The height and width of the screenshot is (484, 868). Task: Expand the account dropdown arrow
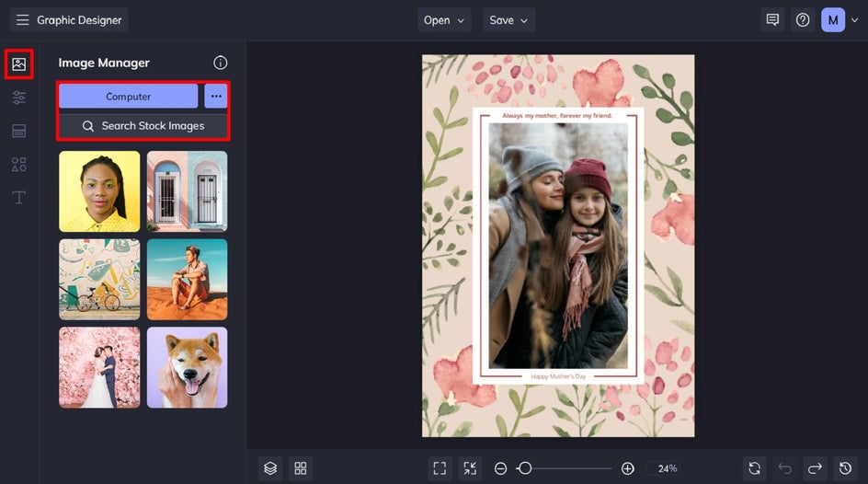coord(855,20)
